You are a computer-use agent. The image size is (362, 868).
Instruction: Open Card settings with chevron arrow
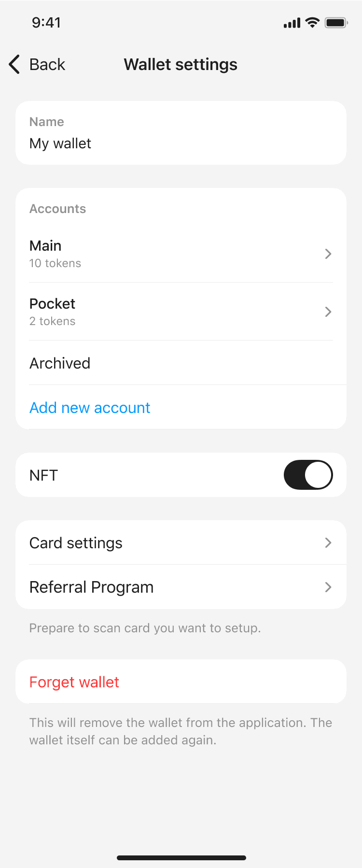(x=328, y=542)
